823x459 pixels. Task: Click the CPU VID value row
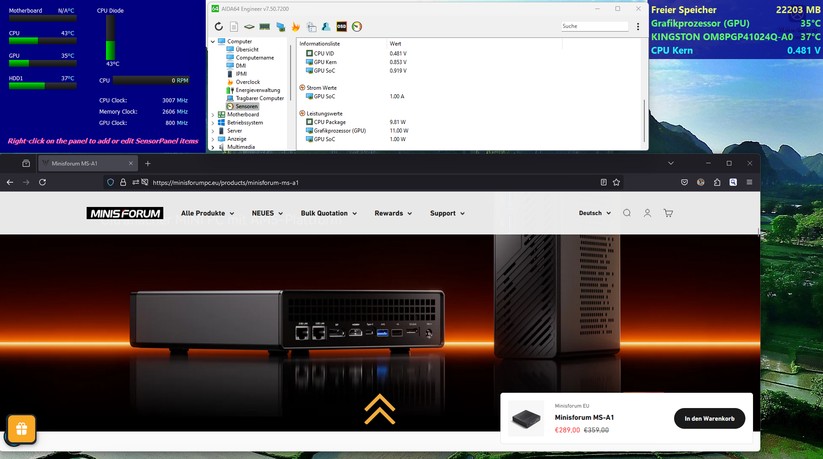point(356,54)
